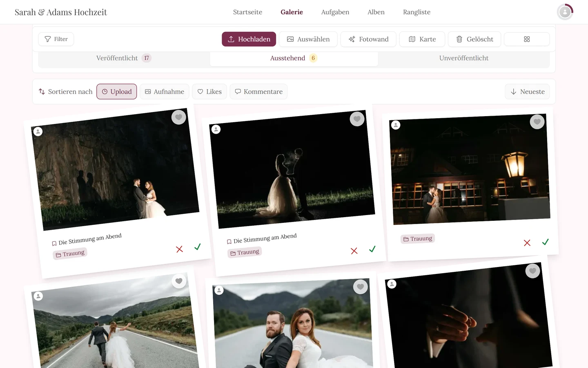This screenshot has height=368, width=588.
Task: Click the Hochladen upload button
Action: [249, 39]
